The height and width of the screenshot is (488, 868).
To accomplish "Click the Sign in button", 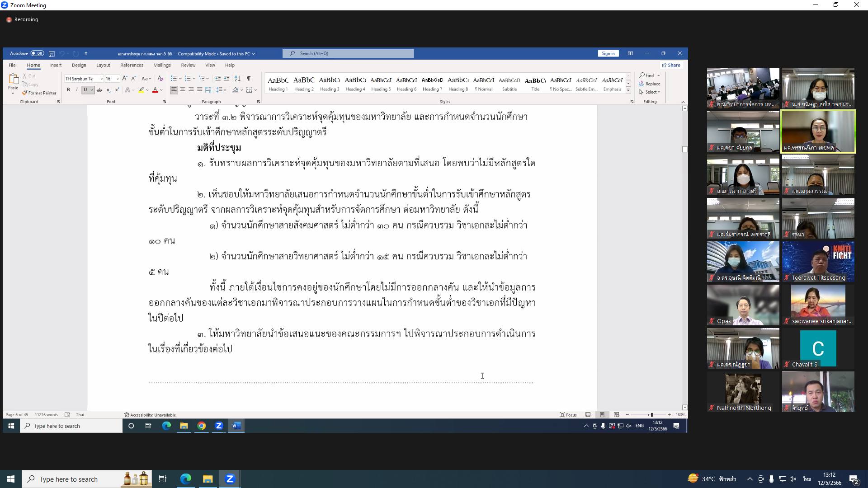I will 608,53.
